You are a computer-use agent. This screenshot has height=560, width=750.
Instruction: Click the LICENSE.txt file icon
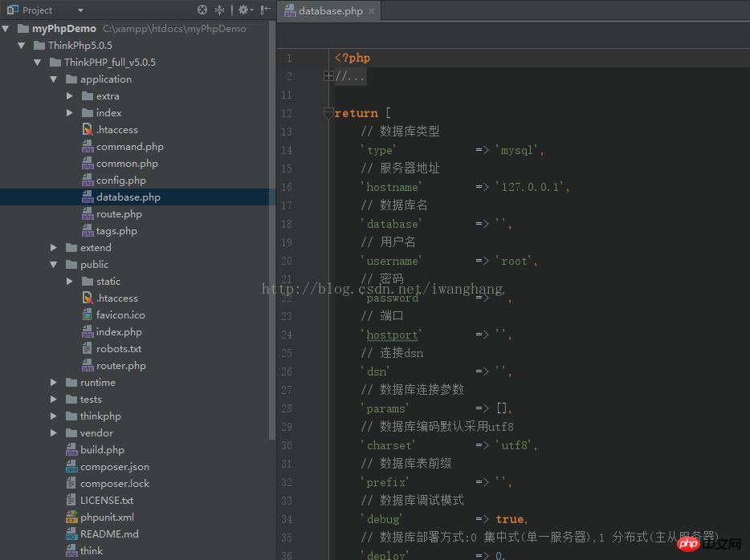pos(71,501)
